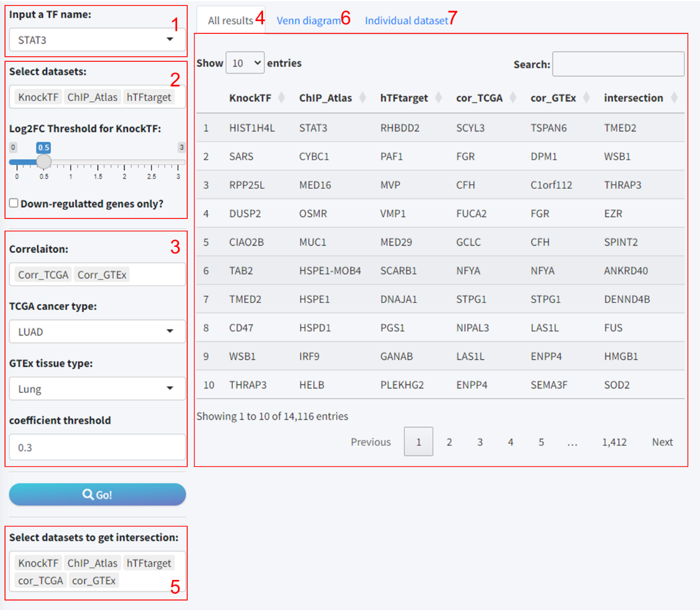Select the All results tab
This screenshot has height=610, width=700.
[230, 21]
